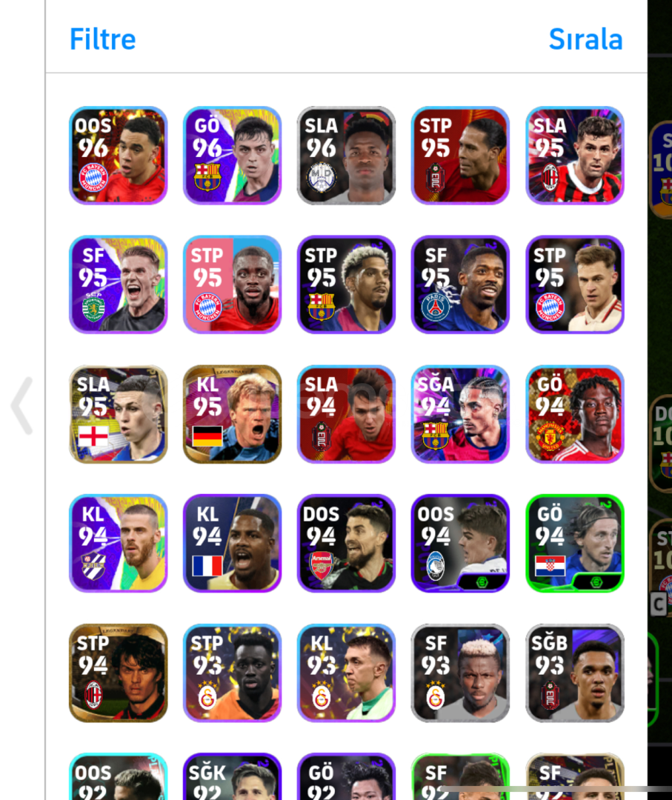672x800 pixels.
Task: Select the OOS 94 Atalanta card
Action: pos(460,544)
